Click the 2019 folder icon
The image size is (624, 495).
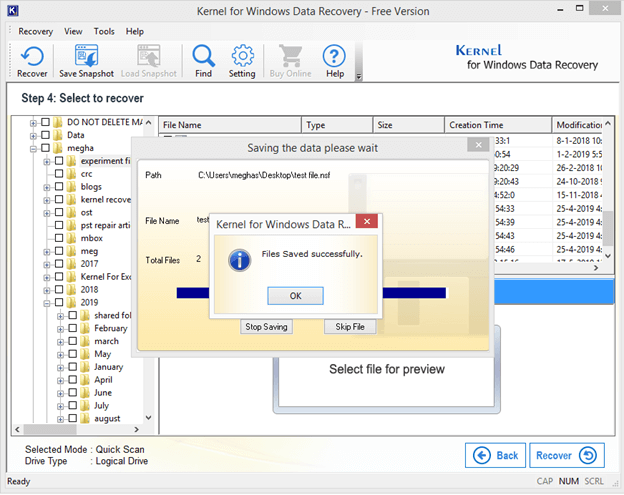click(x=72, y=303)
